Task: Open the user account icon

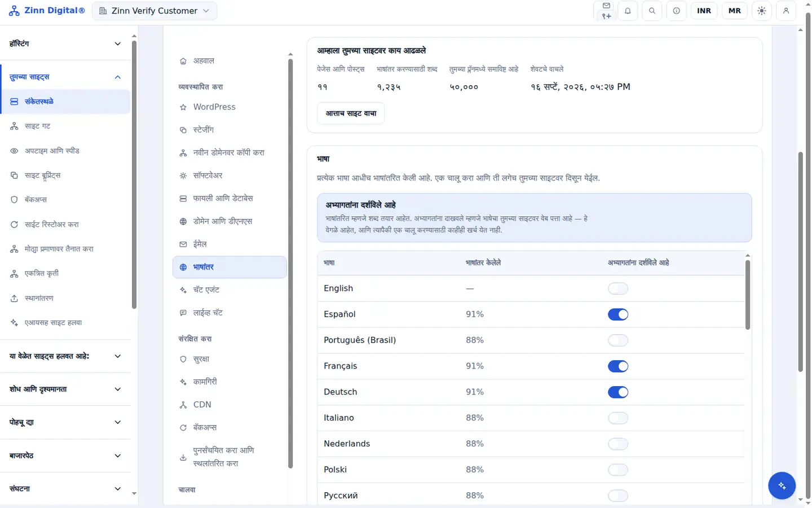Action: [x=786, y=11]
